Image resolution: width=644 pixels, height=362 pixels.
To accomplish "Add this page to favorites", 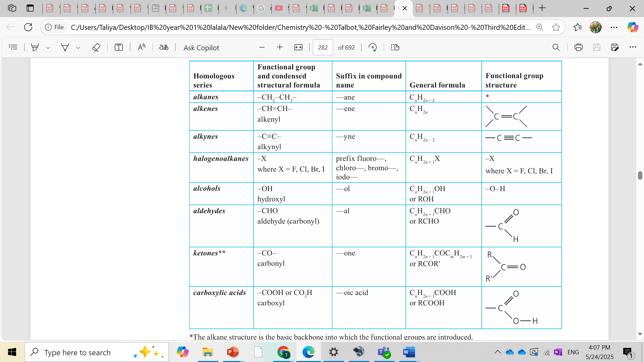I will pos(556,27).
